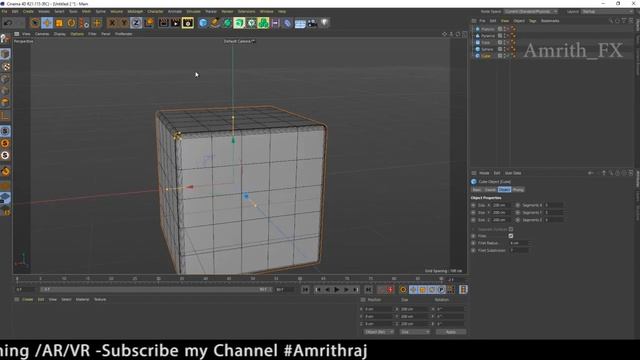This screenshot has width=640, height=360.
Task: Open the Window menu
Action: click(267, 11)
